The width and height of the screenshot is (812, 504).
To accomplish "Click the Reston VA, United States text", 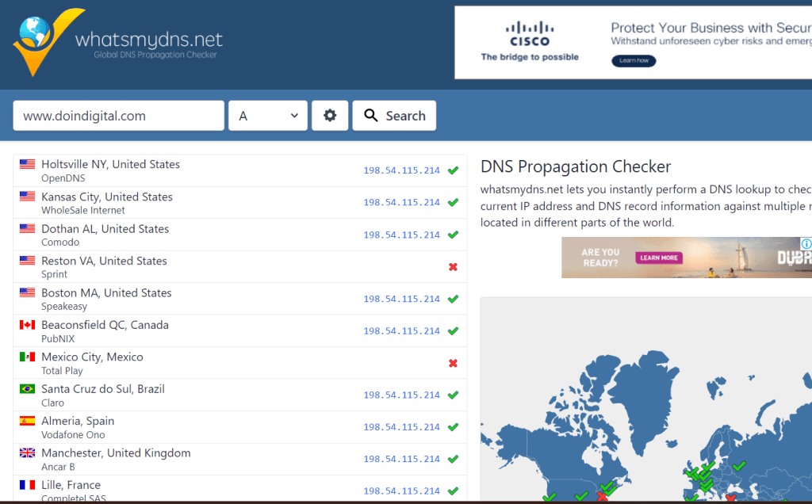I will pos(104,261).
